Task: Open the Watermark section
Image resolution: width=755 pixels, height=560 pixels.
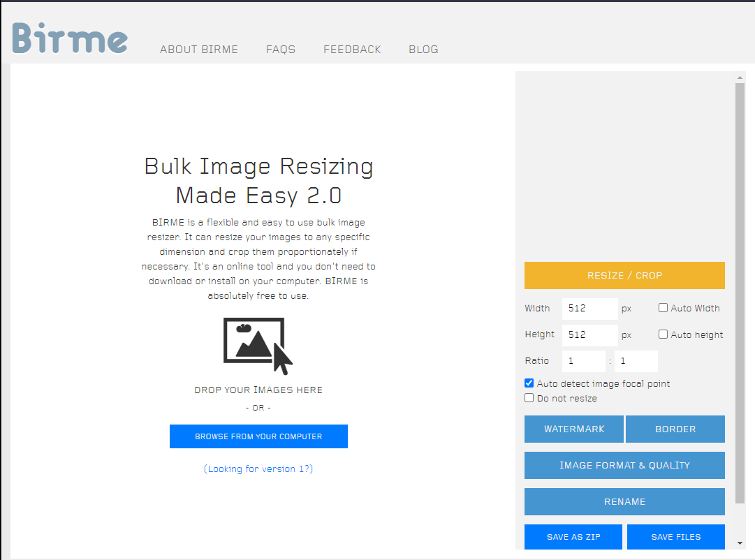Action: [574, 429]
